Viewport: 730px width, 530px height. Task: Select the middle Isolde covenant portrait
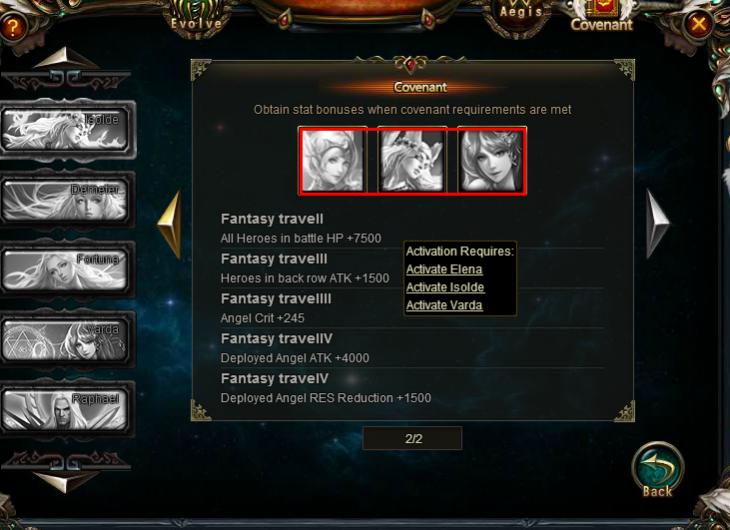coord(412,161)
